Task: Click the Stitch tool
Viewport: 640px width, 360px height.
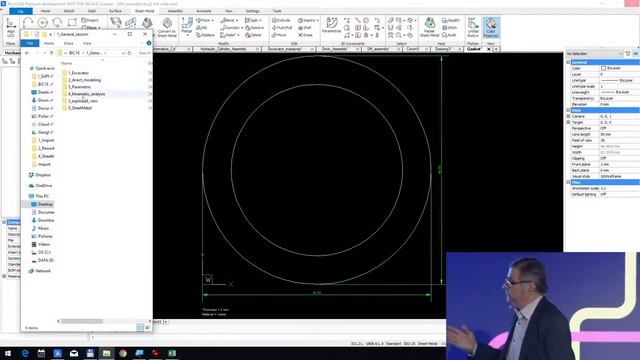Action: [449, 28]
